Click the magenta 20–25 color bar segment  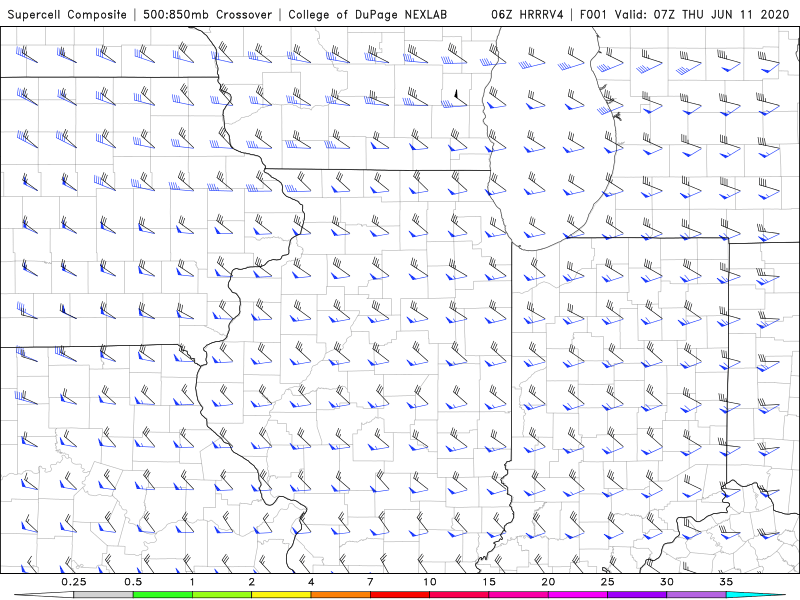click(x=578, y=595)
